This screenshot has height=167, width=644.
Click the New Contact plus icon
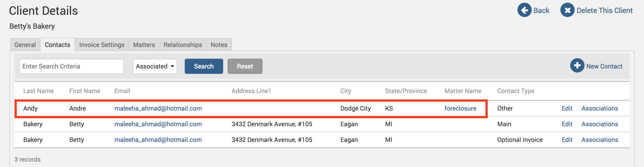click(577, 66)
